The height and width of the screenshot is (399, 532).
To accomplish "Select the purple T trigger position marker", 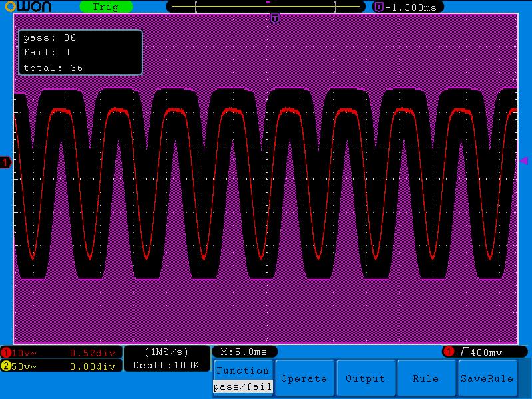I will 275,18.
